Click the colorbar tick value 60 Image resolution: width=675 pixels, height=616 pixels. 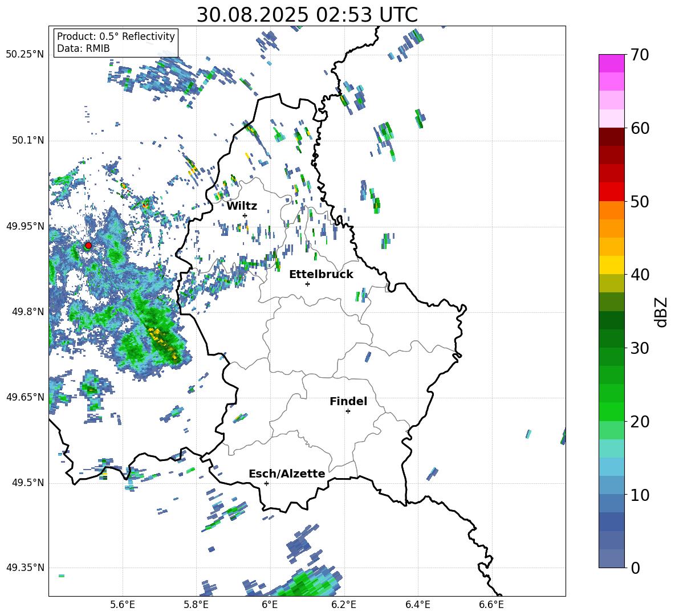pyautogui.click(x=640, y=128)
